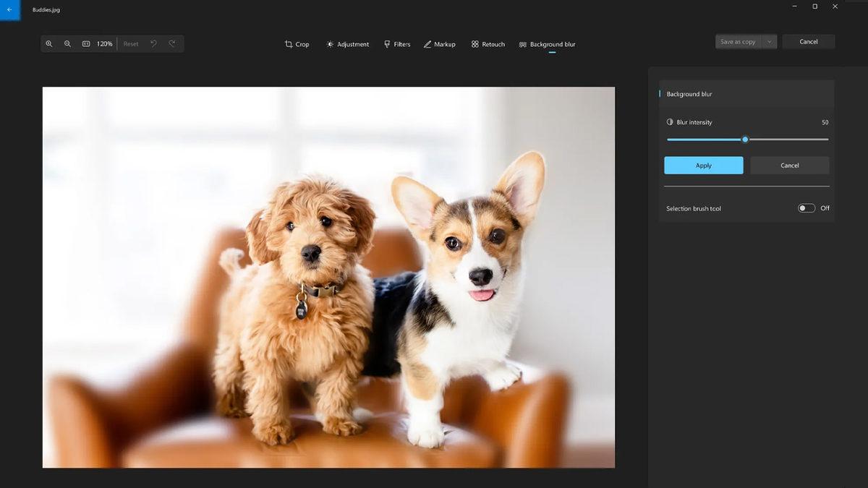868x488 pixels.
Task: Open the Filters tool
Action: point(396,44)
